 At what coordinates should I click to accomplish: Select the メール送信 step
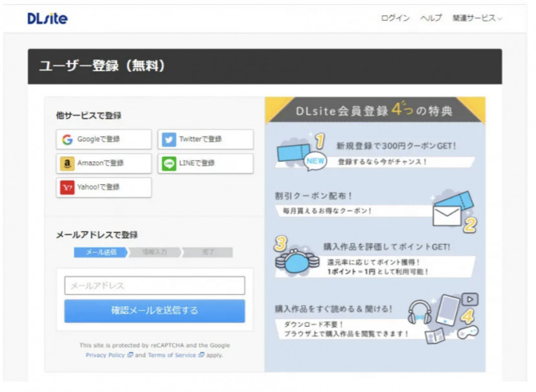(101, 252)
